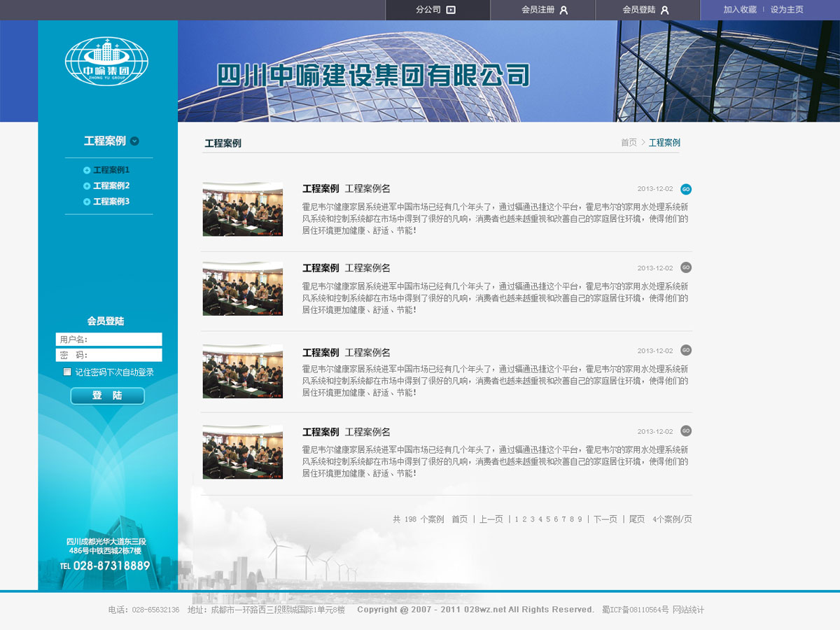Open the first case thumbnail image
Image resolution: width=840 pixels, height=630 pixels.
(x=243, y=209)
